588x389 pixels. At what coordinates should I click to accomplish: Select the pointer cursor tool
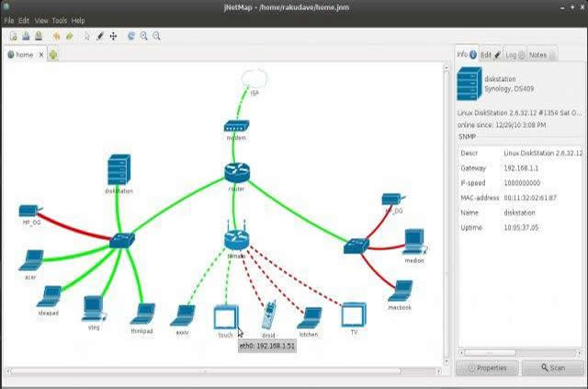coord(87,36)
